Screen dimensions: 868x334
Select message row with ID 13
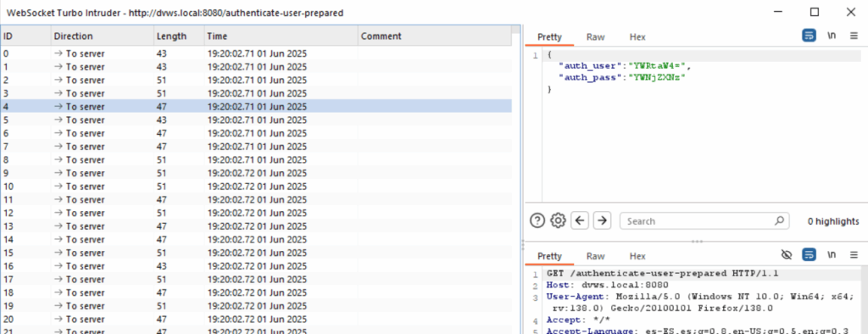tap(256, 226)
